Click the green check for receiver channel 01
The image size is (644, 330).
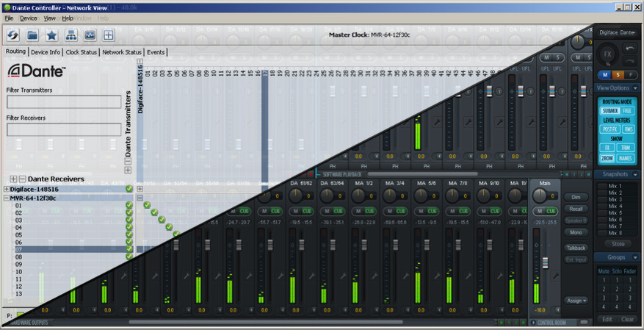coord(129,205)
